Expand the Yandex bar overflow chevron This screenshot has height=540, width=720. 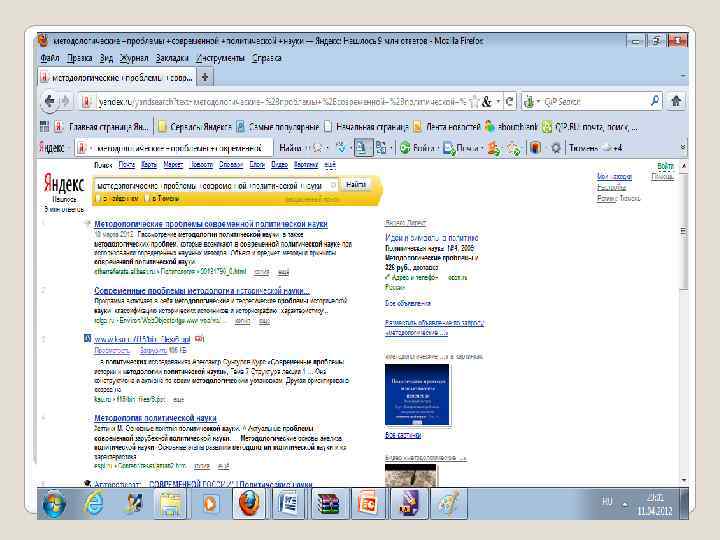[x=683, y=148]
